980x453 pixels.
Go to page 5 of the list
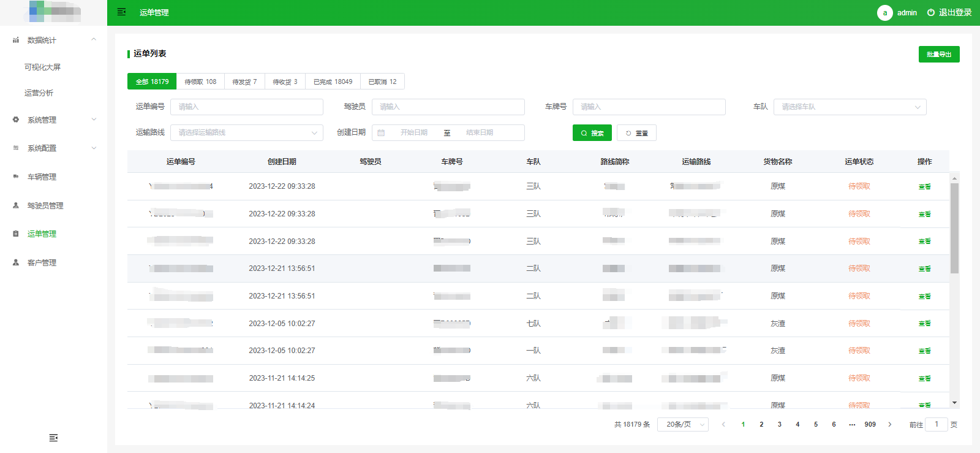(x=816, y=424)
